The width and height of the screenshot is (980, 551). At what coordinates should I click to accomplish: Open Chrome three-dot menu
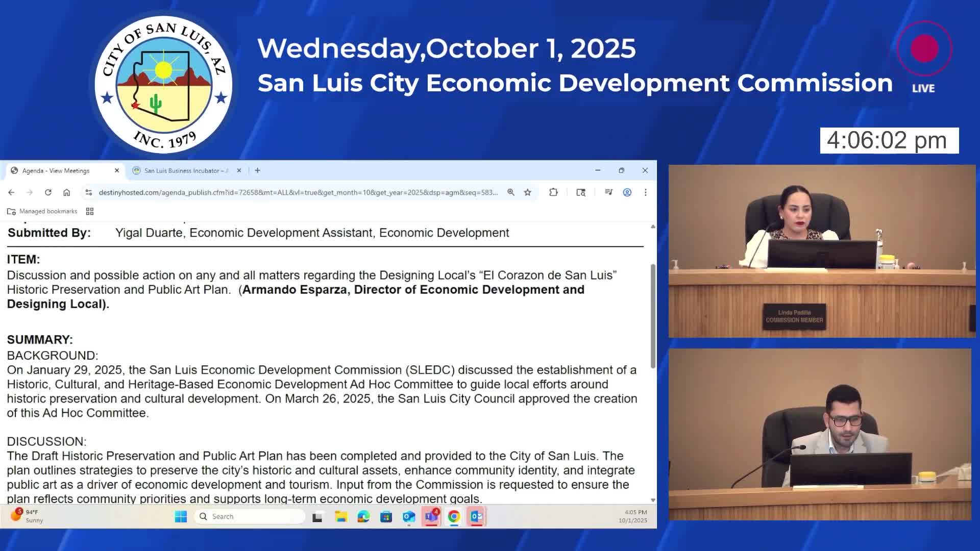pyautogui.click(x=645, y=192)
